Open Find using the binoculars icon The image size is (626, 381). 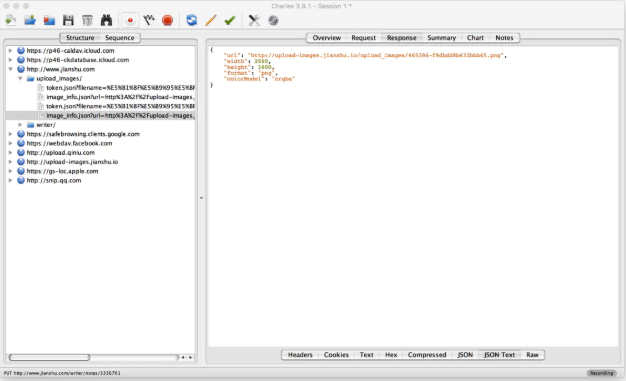[107, 20]
